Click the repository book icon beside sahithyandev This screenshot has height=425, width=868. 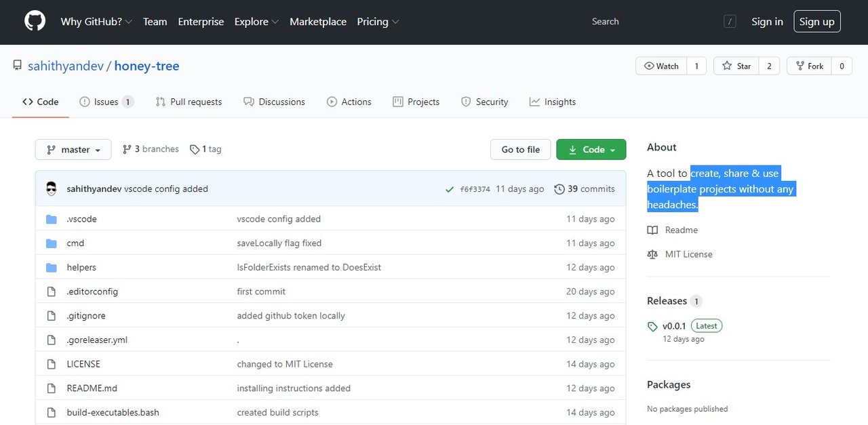[18, 66]
